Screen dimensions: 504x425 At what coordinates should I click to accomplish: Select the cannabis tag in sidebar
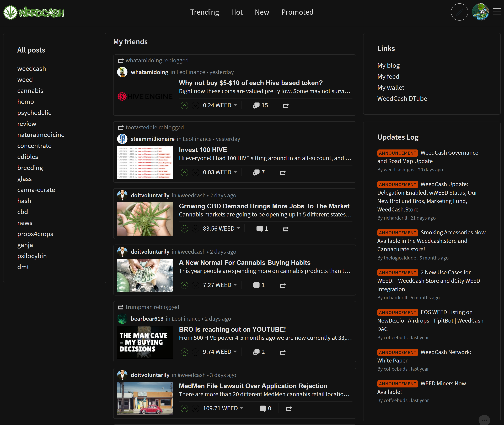point(30,91)
